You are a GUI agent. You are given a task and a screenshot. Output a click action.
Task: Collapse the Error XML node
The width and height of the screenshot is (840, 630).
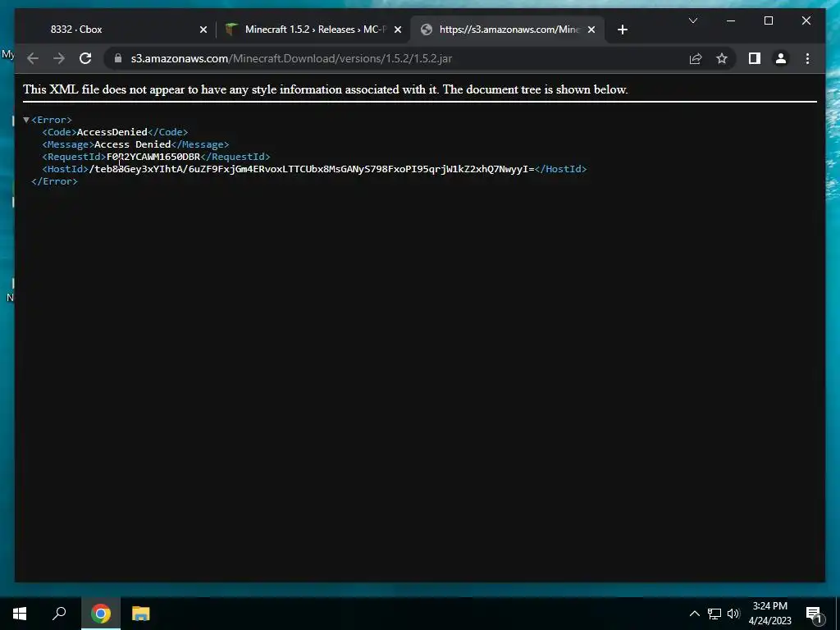pos(25,120)
